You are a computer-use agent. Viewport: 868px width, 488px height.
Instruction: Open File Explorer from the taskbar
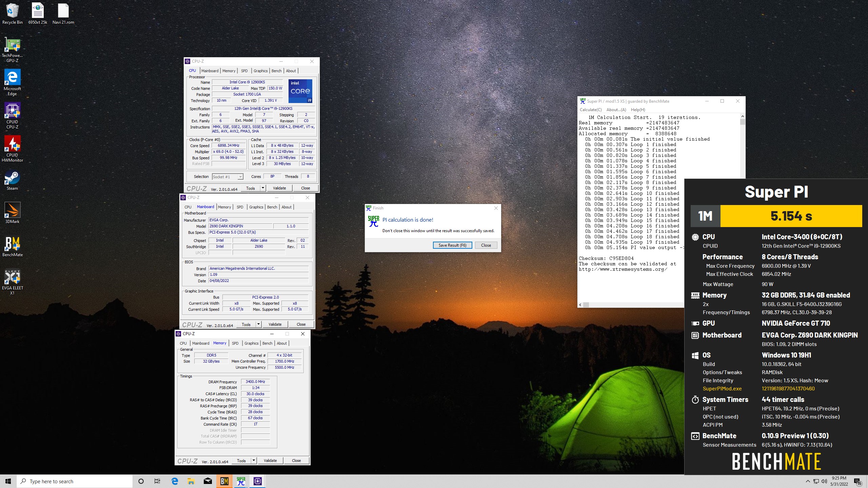191,481
